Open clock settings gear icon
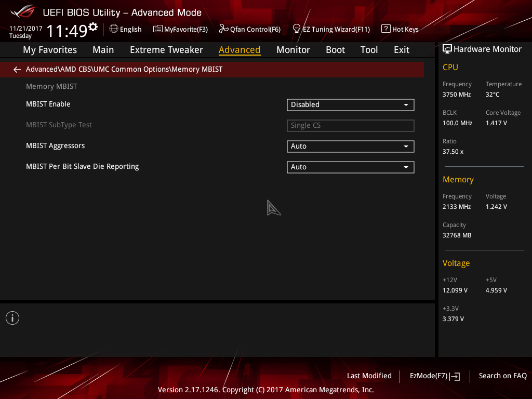Viewport: 532px width, 399px height. (93, 27)
